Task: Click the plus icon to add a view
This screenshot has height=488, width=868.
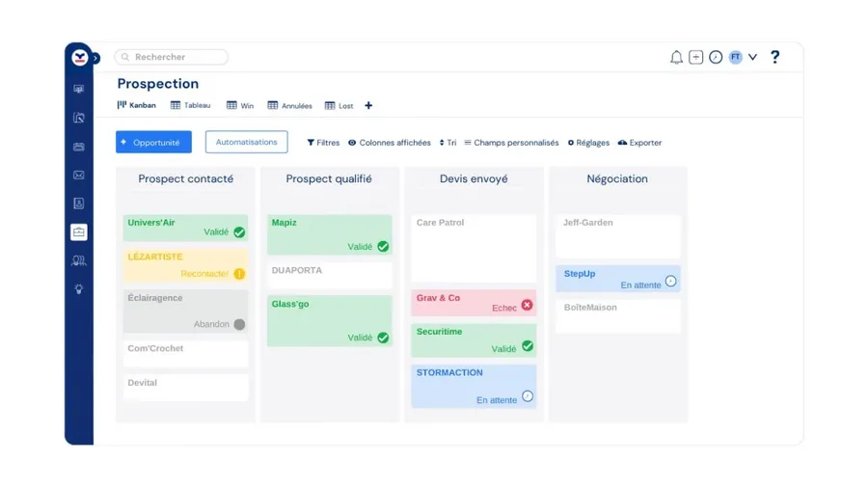Action: pos(368,106)
